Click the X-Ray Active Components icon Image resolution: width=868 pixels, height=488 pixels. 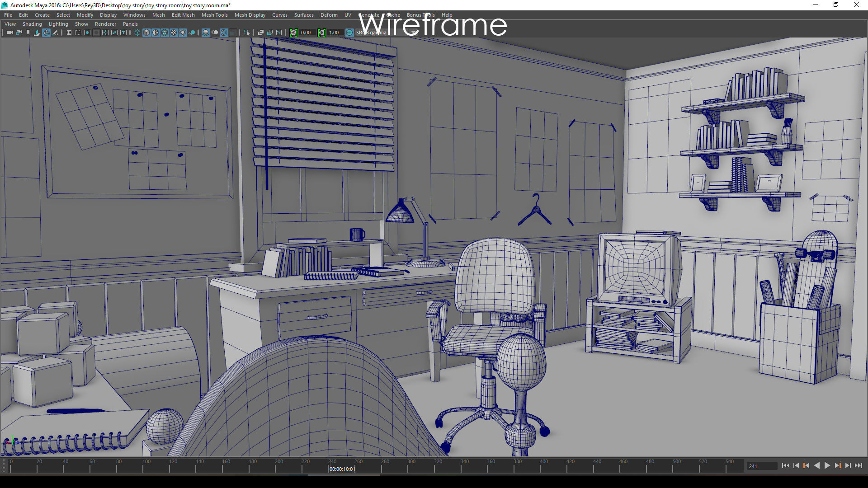270,33
